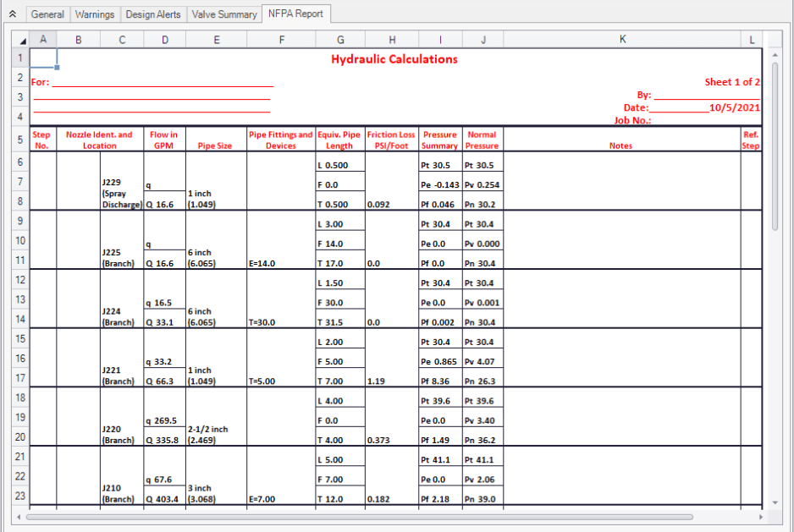This screenshot has height=532, width=794.
Task: Select column G header
Action: [340, 40]
